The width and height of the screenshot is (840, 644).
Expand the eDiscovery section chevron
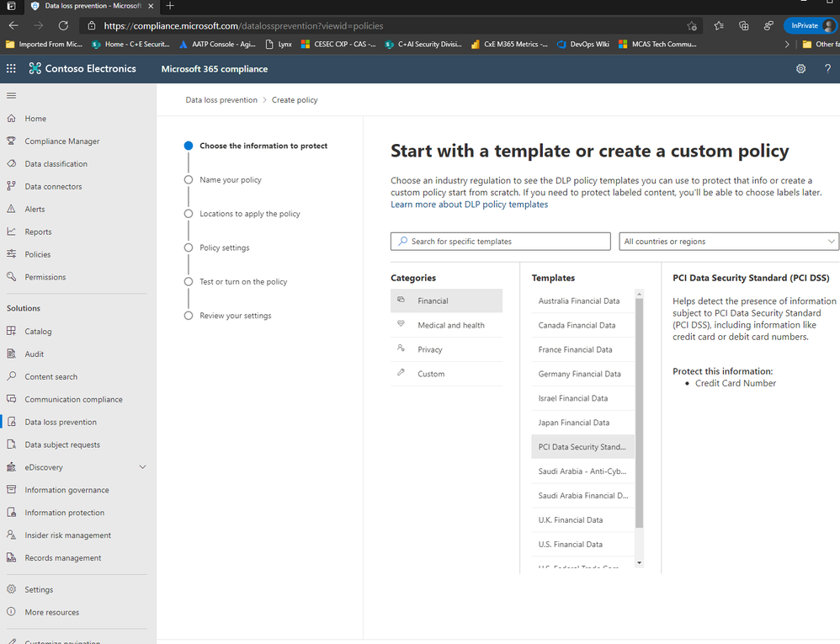142,467
